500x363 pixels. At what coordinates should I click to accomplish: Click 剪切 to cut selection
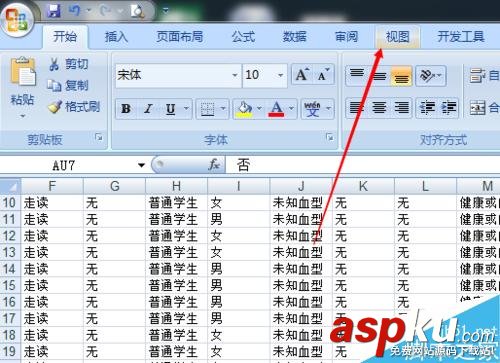pos(69,64)
